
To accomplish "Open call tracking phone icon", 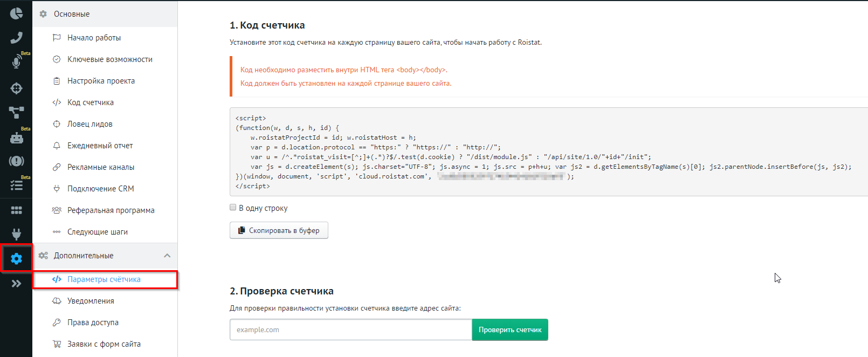I will pos(16,38).
